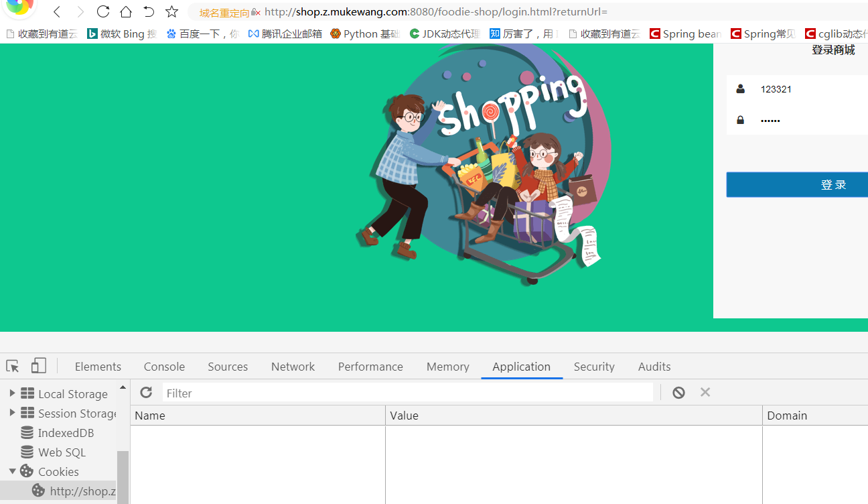The image size is (868, 504).
Task: Expand the Session Storage tree arrow
Action: [12, 412]
